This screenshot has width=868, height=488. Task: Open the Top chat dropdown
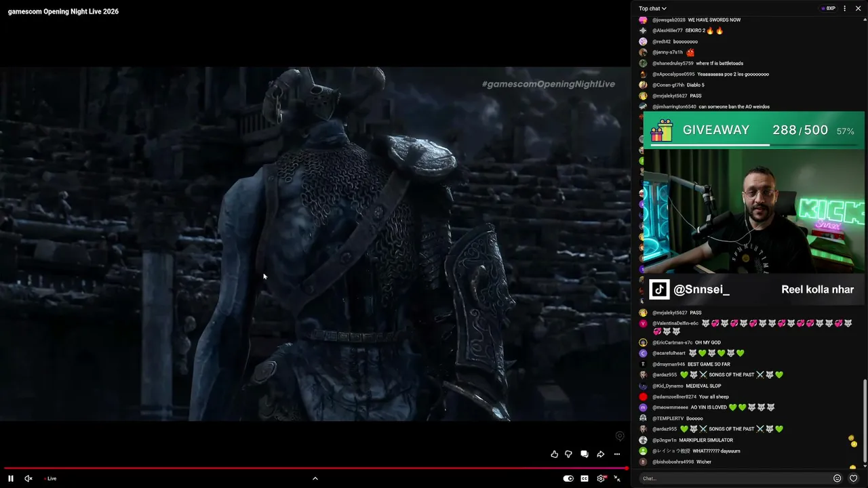coord(652,9)
